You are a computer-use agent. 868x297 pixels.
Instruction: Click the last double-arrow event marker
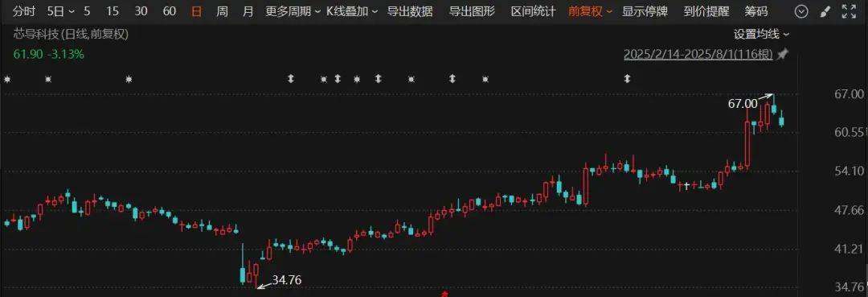(x=627, y=79)
